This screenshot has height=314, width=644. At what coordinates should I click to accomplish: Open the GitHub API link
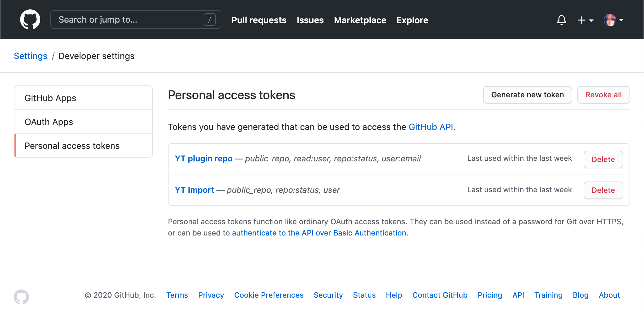[x=431, y=127]
